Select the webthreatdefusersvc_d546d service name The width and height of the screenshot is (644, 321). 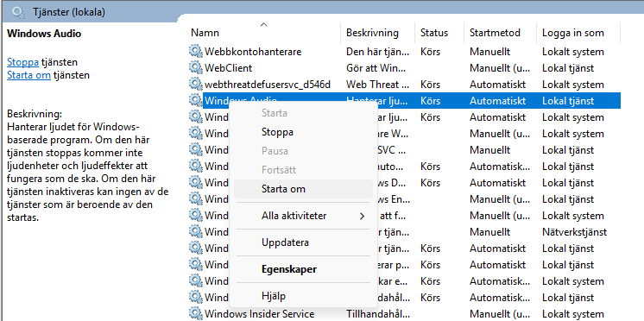268,85
